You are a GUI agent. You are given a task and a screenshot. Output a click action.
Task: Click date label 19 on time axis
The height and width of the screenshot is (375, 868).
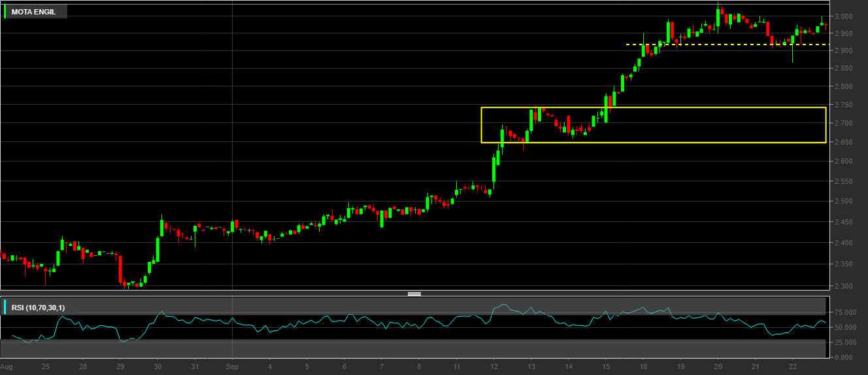[680, 367]
